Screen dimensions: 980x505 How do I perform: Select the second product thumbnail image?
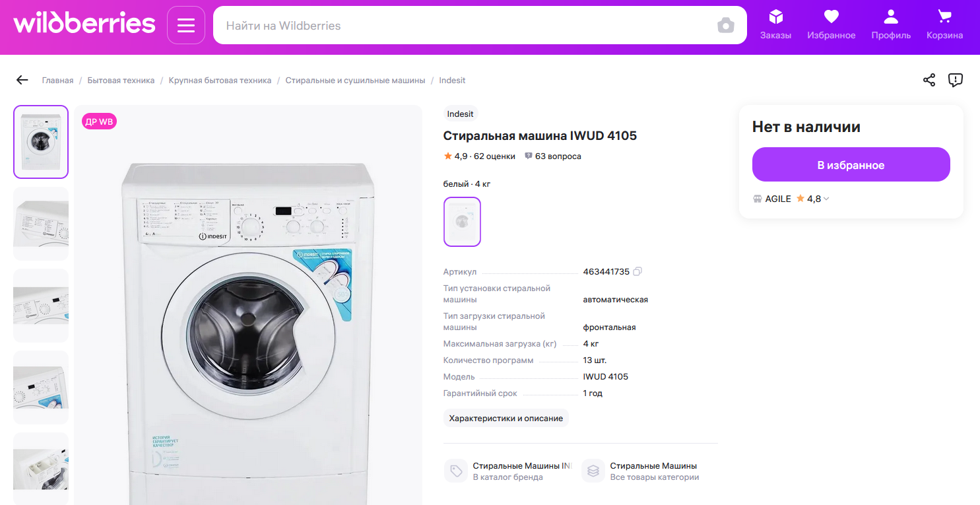coord(41,224)
